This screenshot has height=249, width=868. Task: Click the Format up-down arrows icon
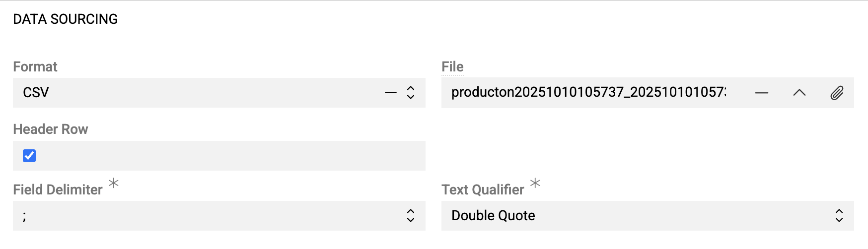pos(411,93)
